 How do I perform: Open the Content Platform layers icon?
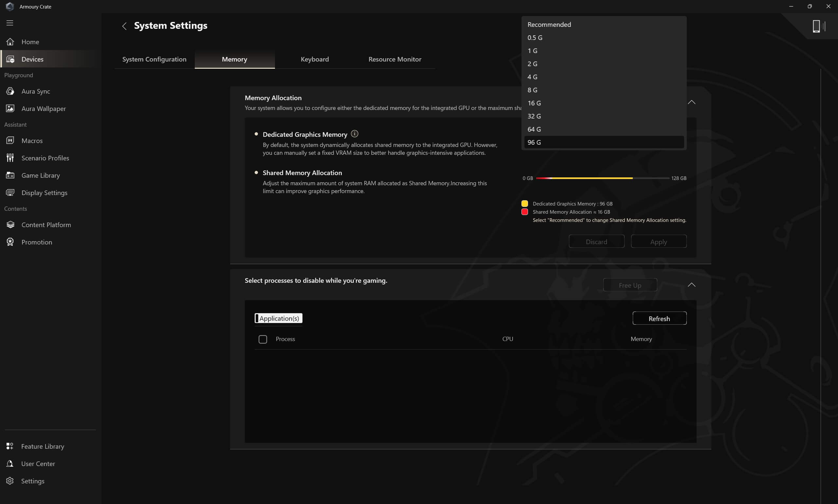[x=10, y=225]
